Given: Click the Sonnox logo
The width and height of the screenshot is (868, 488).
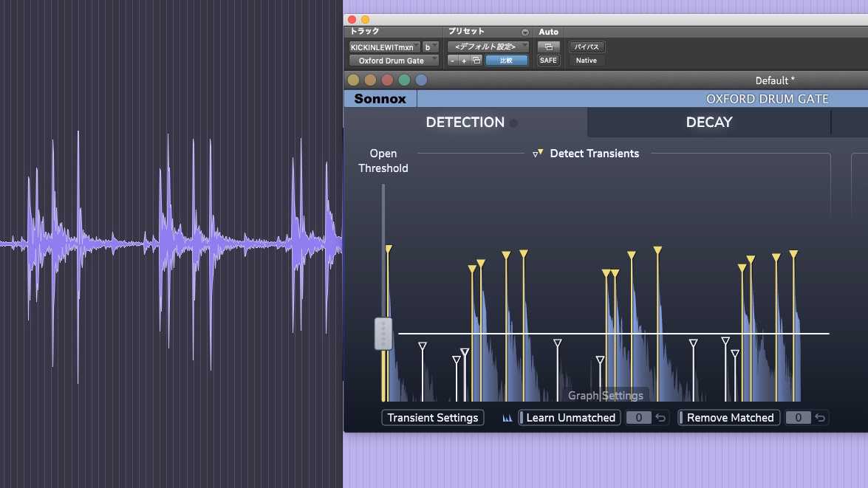Looking at the screenshot, I should (x=380, y=98).
